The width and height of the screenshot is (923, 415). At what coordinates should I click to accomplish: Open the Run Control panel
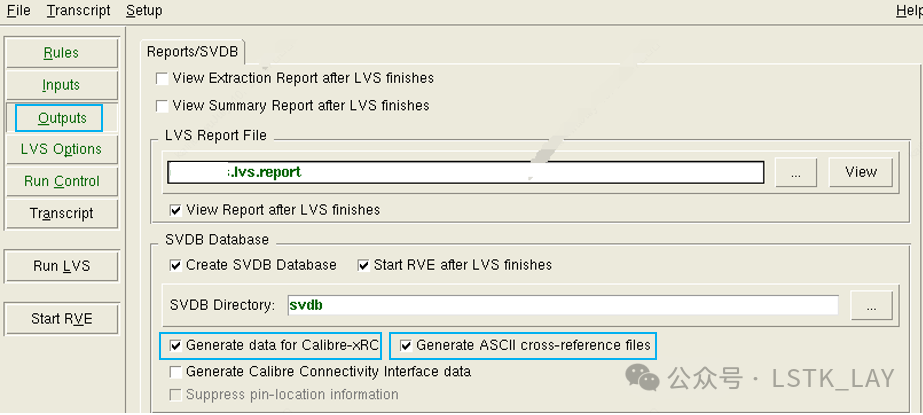click(61, 181)
